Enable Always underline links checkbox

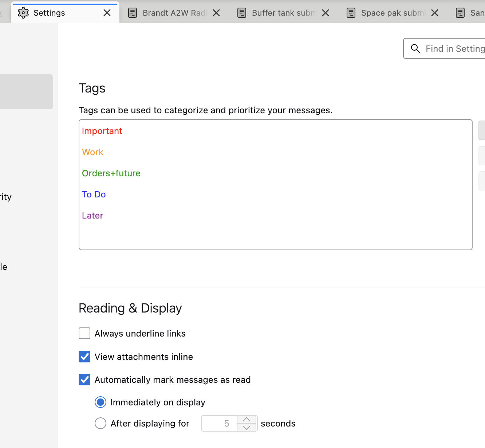(x=84, y=333)
